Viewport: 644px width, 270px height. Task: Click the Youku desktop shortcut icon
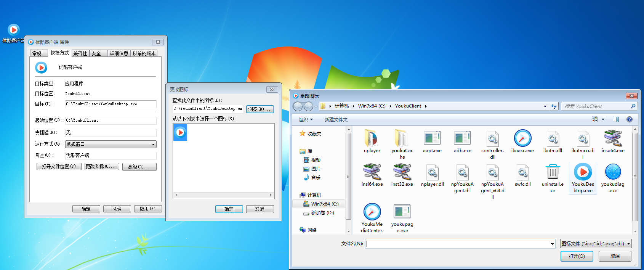[x=14, y=30]
